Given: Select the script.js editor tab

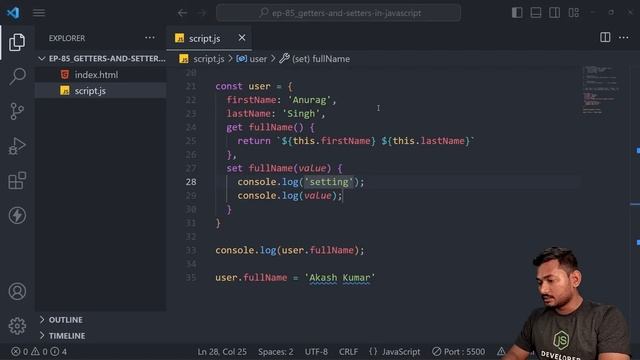Looking at the screenshot, I should pyautogui.click(x=209, y=38).
